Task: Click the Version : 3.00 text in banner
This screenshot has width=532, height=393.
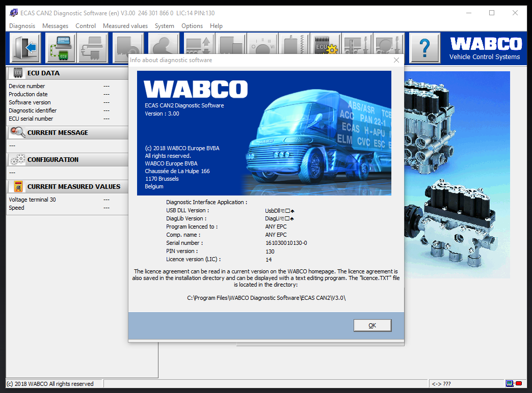Action: coord(162,114)
